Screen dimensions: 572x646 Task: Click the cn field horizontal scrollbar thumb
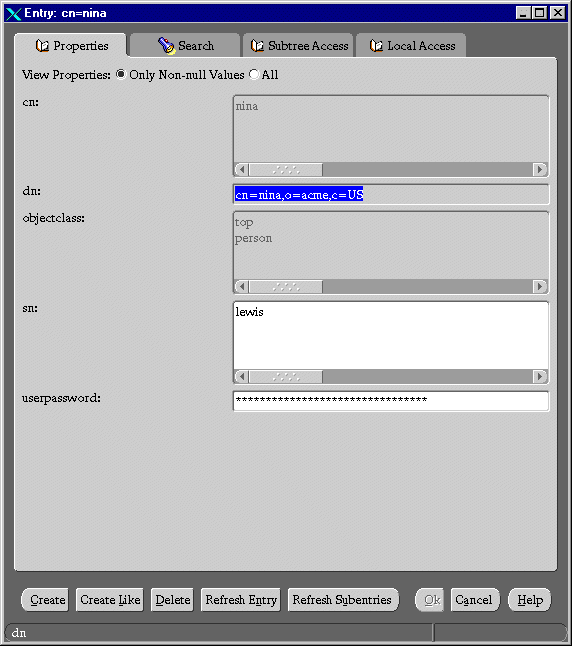click(286, 169)
